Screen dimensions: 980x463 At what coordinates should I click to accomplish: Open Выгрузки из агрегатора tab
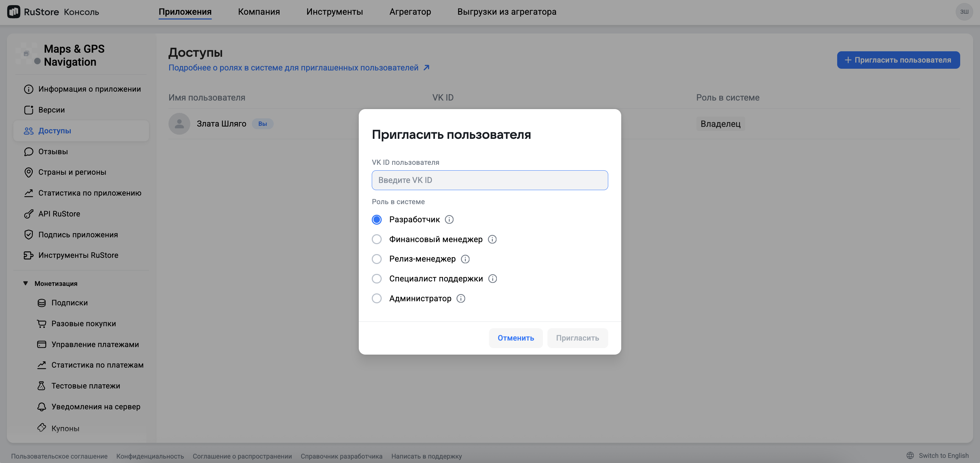[506, 12]
